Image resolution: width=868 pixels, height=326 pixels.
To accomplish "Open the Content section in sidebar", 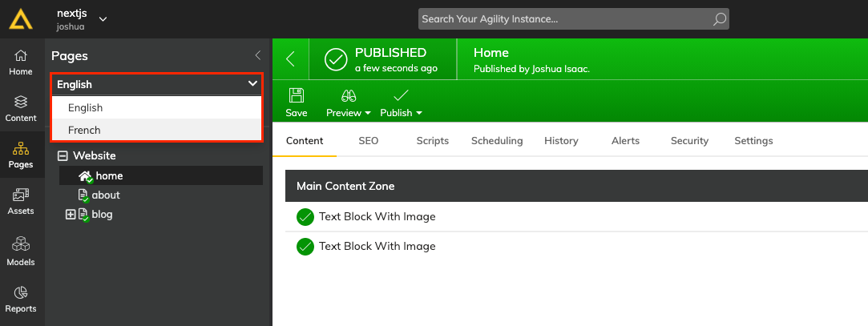I will click(21, 108).
